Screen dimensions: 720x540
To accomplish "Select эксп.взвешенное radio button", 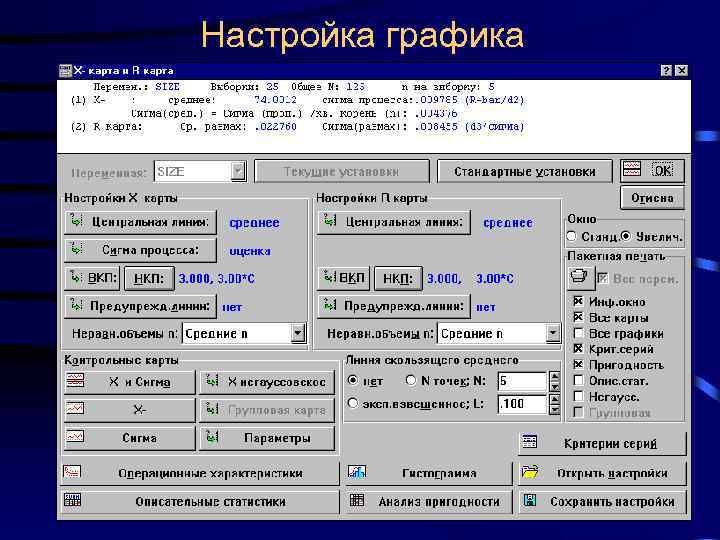I will 353,403.
